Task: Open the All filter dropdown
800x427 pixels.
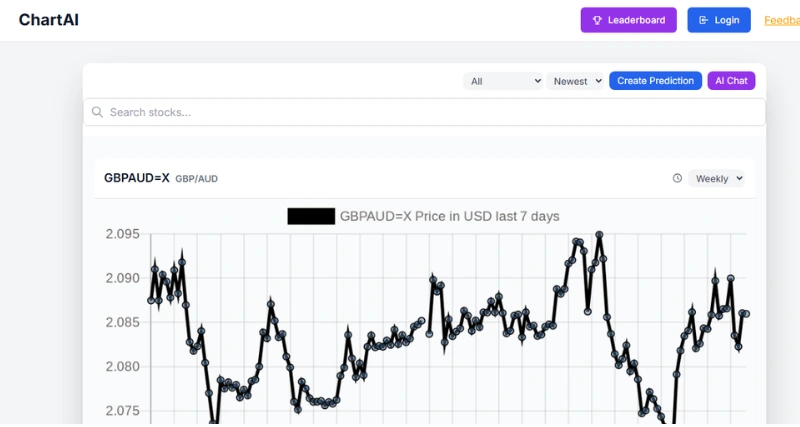Action: (503, 81)
